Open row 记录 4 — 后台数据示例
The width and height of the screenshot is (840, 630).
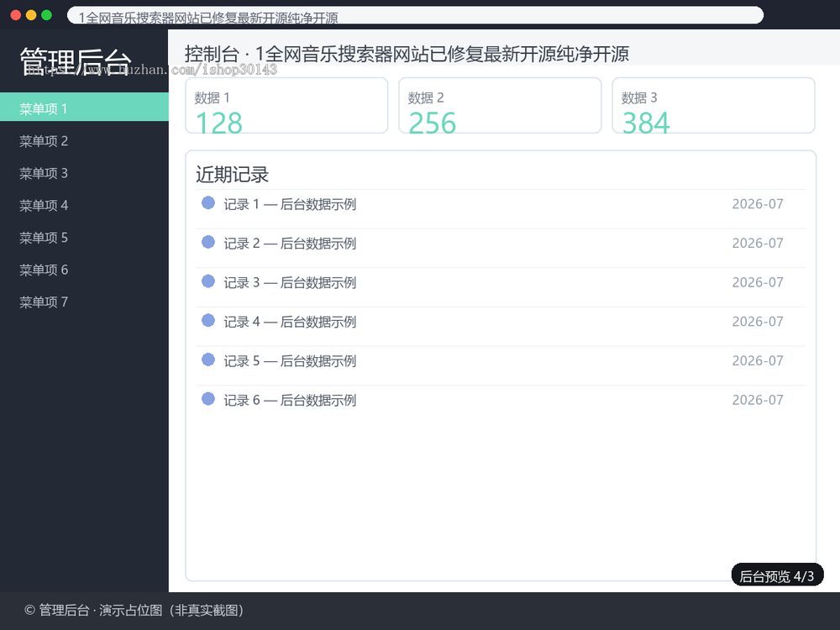(501, 326)
